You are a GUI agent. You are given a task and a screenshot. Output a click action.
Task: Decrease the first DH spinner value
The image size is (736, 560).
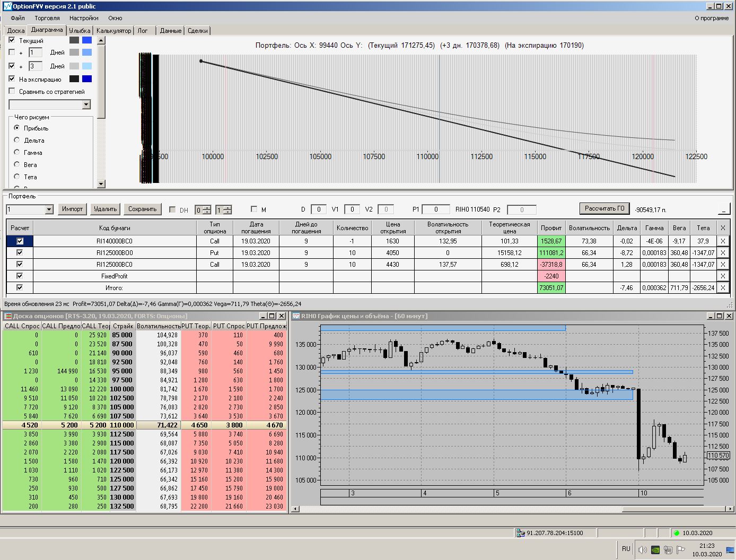coord(207,212)
